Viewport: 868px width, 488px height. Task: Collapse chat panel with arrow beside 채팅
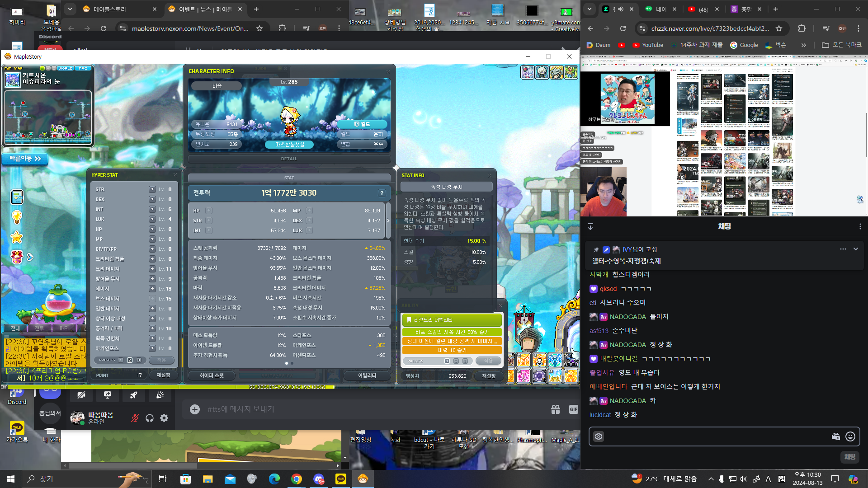tap(590, 226)
